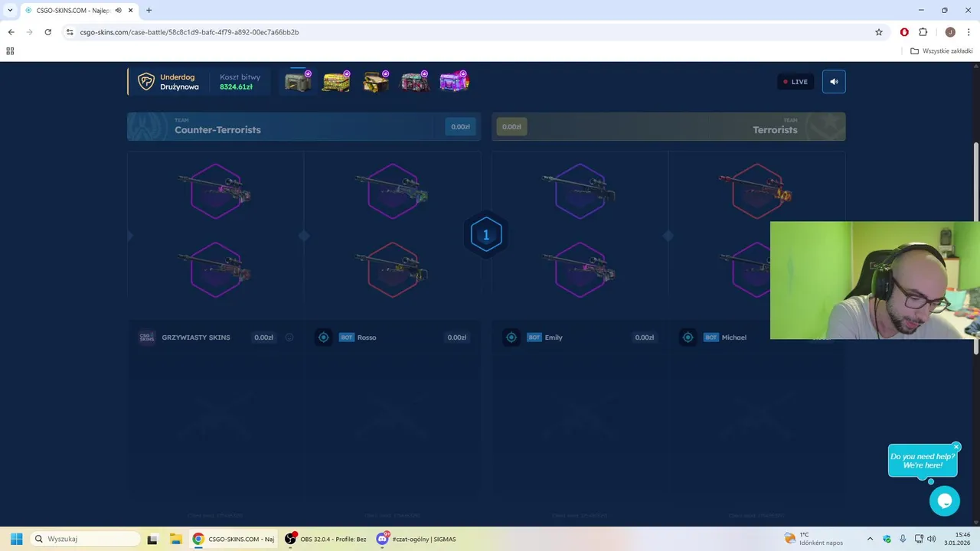Switch to OBS 32.0.4 in the taskbar
Viewport: 980px width, 551px height.
tap(325, 539)
